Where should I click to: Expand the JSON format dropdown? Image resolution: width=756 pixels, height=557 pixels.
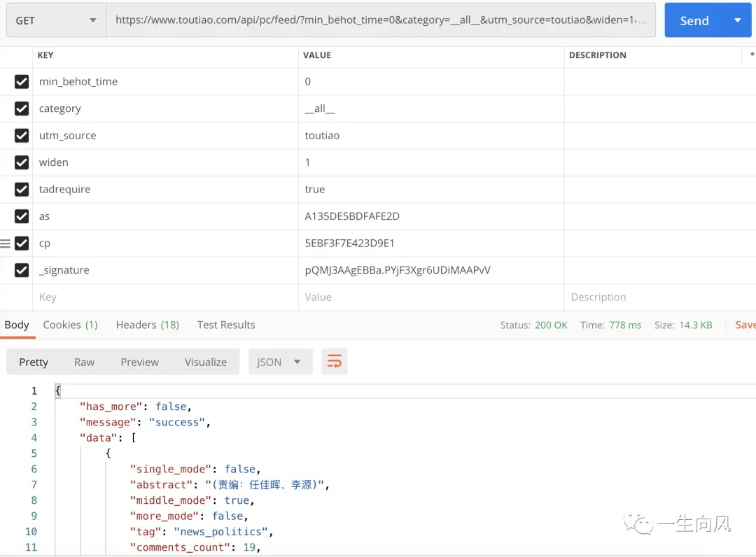coord(280,362)
